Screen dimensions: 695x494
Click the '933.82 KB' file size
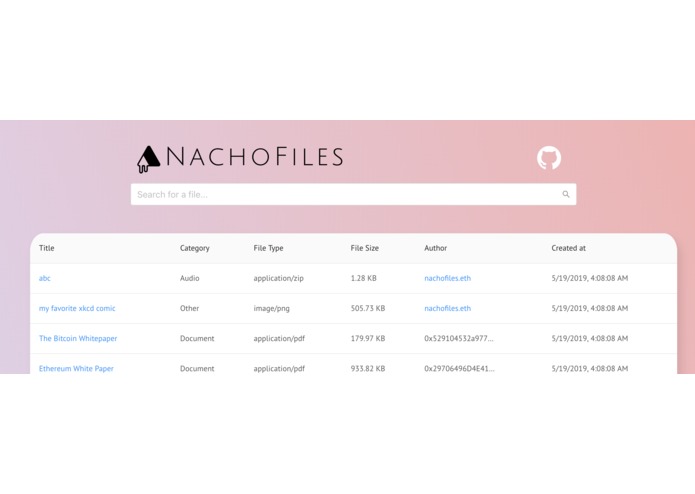(x=368, y=369)
